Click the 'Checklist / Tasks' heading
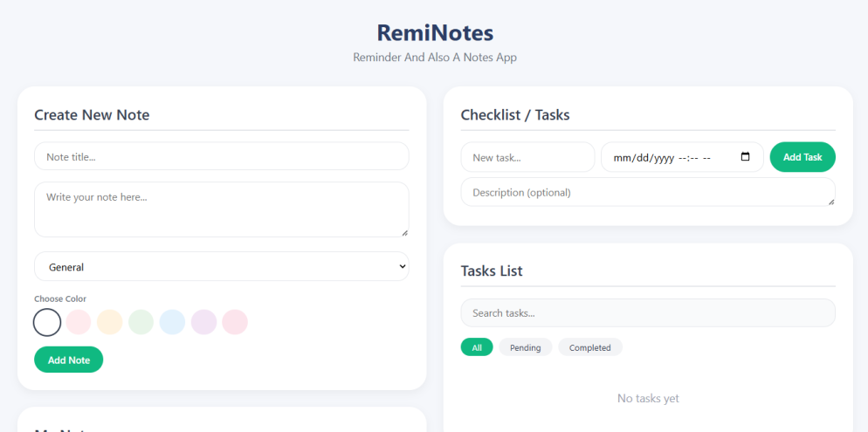Image resolution: width=868 pixels, height=432 pixels. tap(515, 115)
